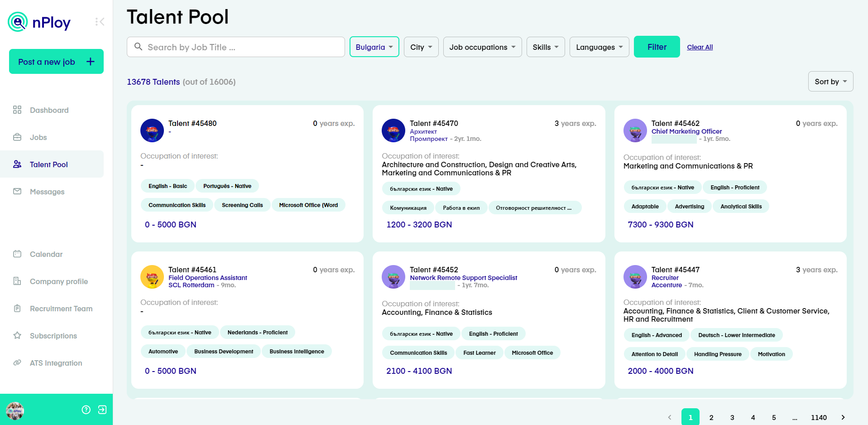Viewport: 868px width, 425px height.
Task: Open the Sort by dropdown
Action: coord(830,81)
